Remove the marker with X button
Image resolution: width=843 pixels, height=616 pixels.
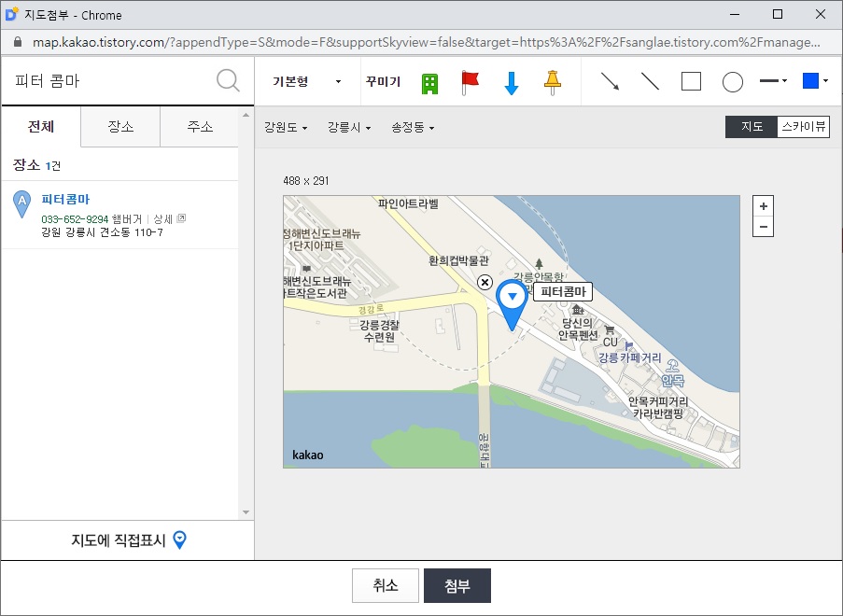coord(485,282)
